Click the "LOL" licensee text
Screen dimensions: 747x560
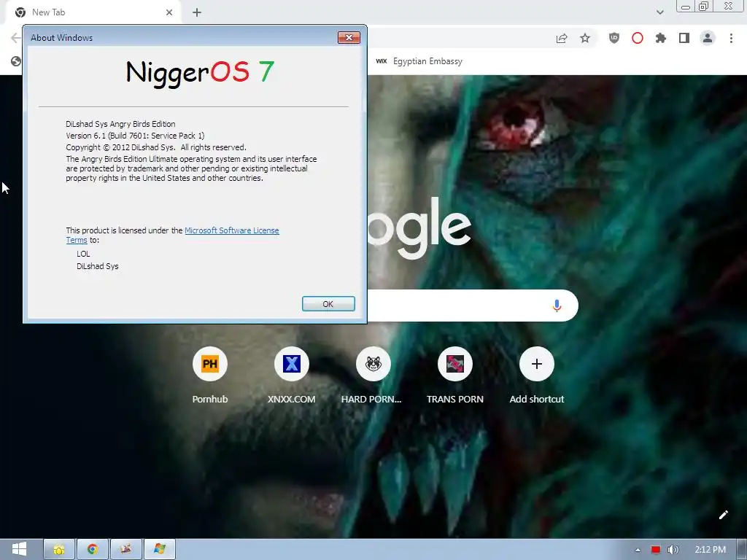83,254
